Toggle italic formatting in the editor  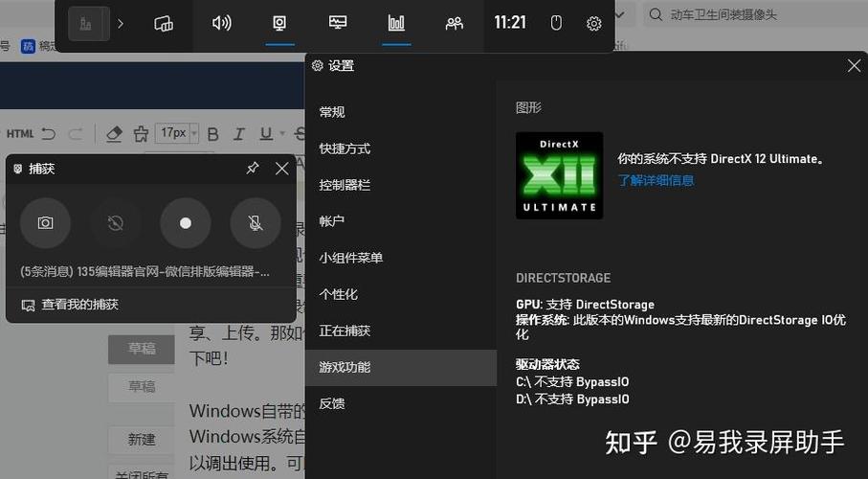pyautogui.click(x=238, y=134)
